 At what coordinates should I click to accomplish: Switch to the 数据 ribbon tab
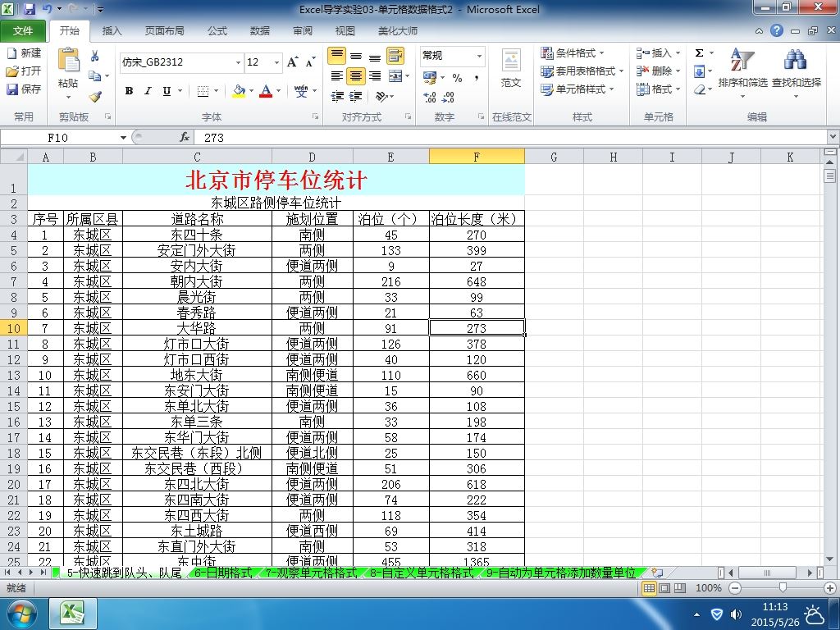(260, 31)
